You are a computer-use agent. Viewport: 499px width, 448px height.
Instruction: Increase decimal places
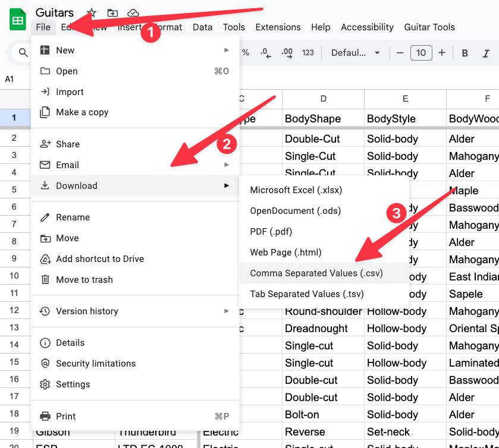coord(287,52)
